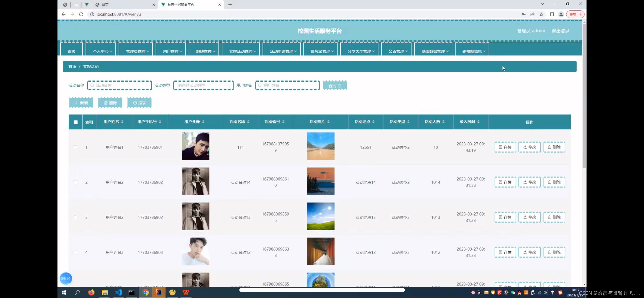Click the batch 删除 button above table

110,103
